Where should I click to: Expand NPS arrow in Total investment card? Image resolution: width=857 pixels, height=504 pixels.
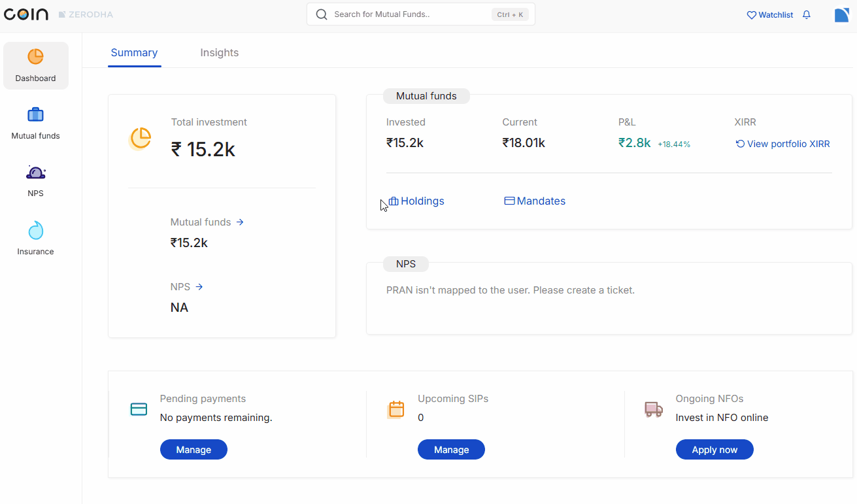pyautogui.click(x=199, y=287)
